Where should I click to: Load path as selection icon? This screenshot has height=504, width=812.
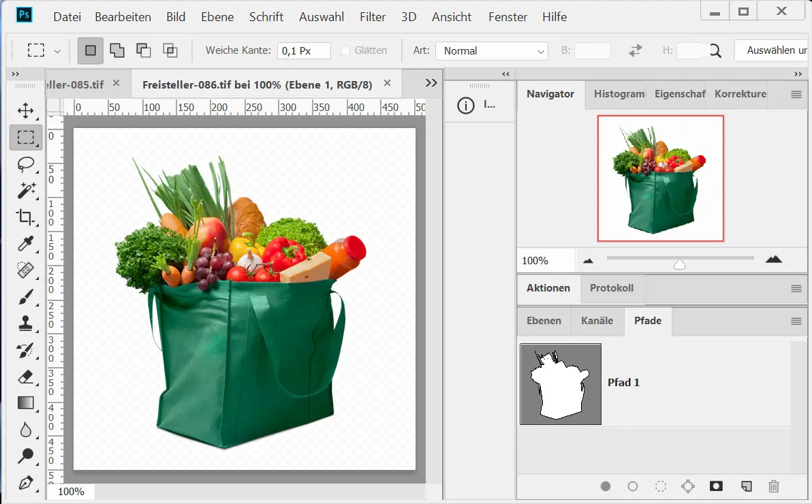[660, 486]
